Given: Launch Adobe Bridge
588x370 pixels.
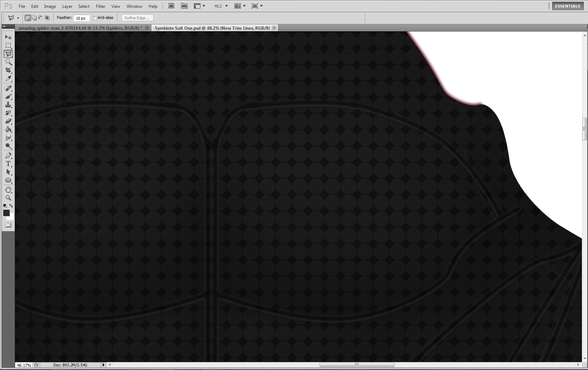Looking at the screenshot, I should (171, 6).
